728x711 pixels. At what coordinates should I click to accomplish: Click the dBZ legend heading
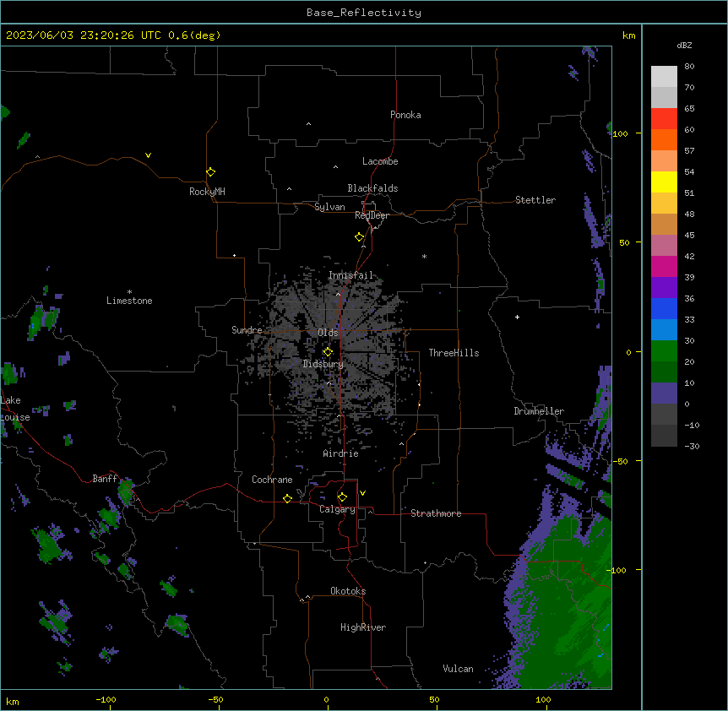pyautogui.click(x=684, y=45)
